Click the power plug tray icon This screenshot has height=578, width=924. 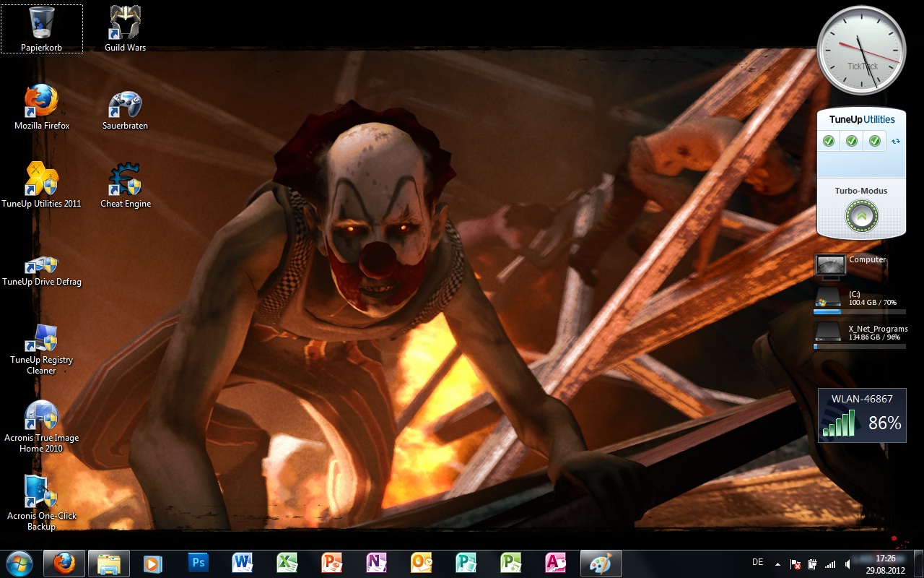[812, 564]
